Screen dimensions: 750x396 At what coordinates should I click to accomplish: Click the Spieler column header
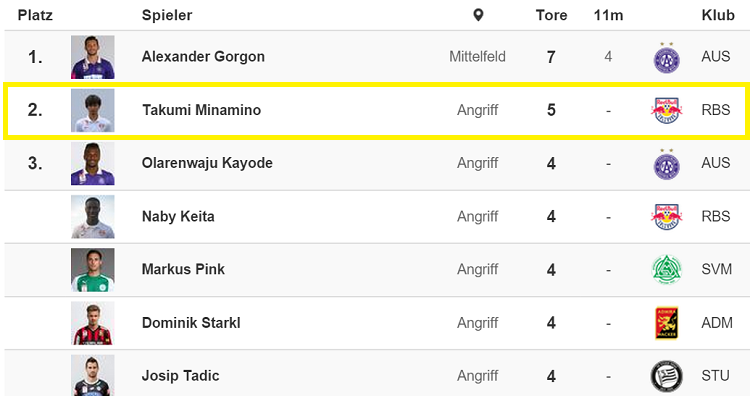coord(167,15)
